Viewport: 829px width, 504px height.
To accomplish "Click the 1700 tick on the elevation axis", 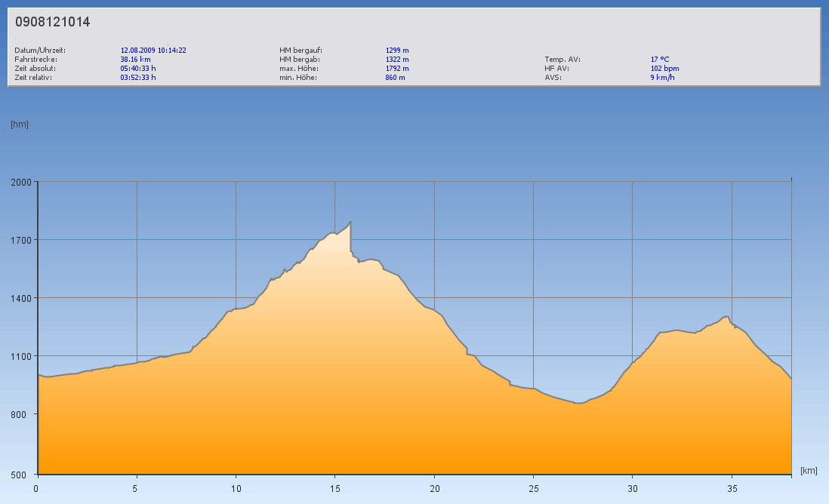I will (20, 240).
